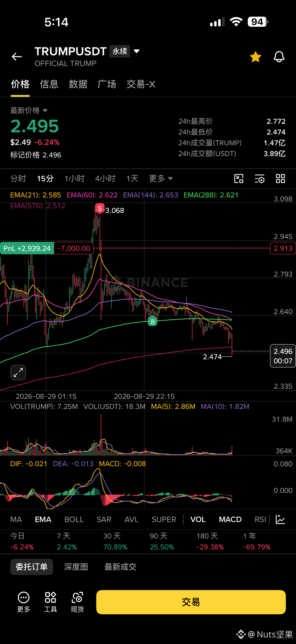Tap the EMA(60): 2.622 legend
This screenshot has height=644, width=296.
[92, 195]
